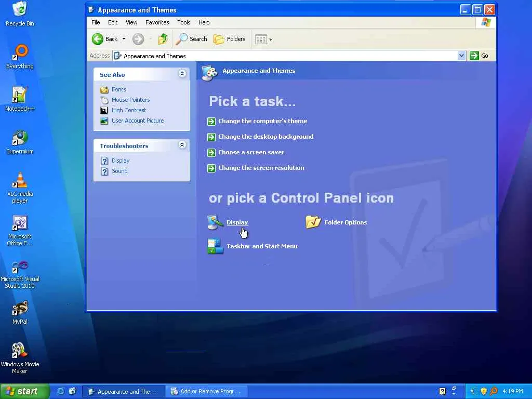Click the Display troubleshooter help icon
The image size is (532, 399).
click(105, 161)
